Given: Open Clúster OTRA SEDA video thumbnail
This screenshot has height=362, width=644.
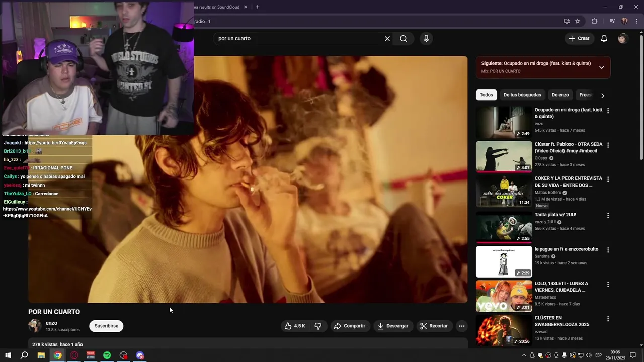Looking at the screenshot, I should coord(504,157).
